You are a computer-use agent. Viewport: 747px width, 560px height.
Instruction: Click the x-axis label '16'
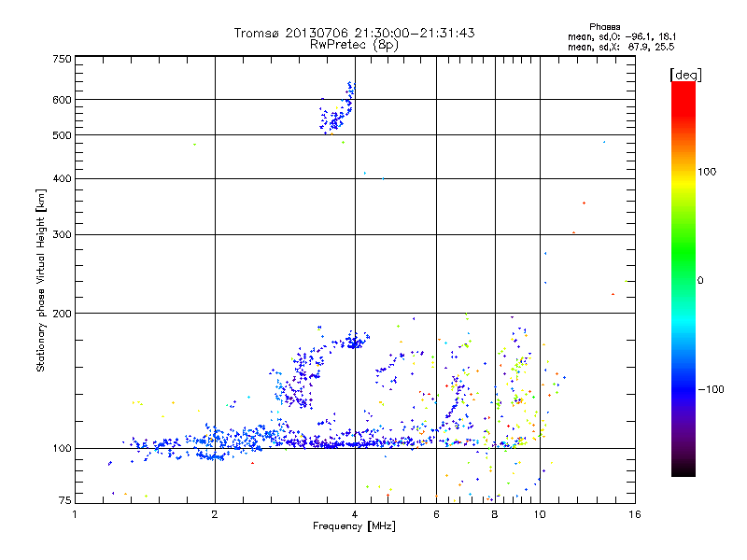click(x=635, y=514)
